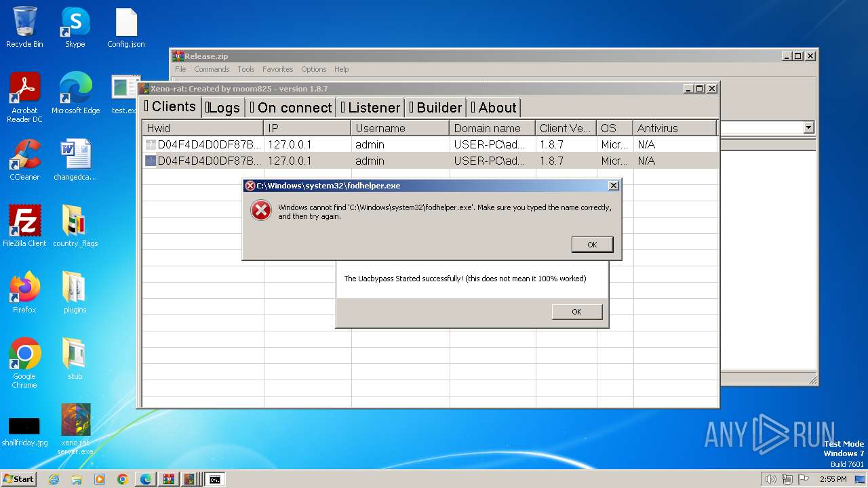
Task: Sort clients by Username column header
Action: coord(400,128)
